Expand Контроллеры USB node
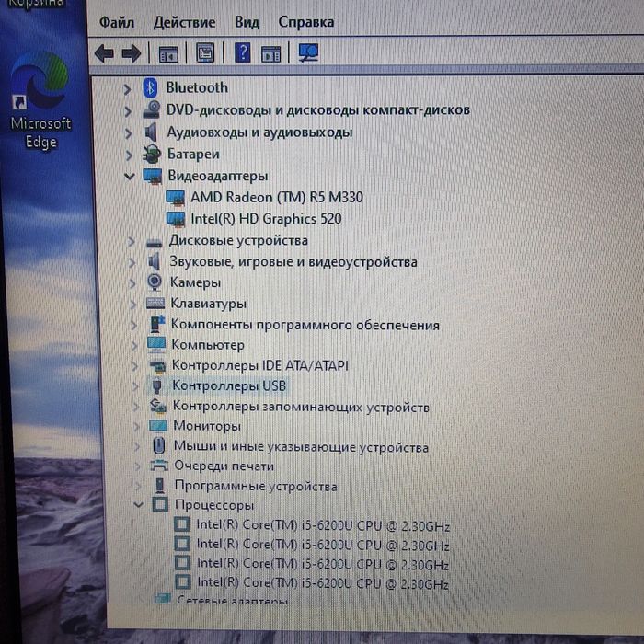Screen dimensions: 644x644 coord(135,385)
